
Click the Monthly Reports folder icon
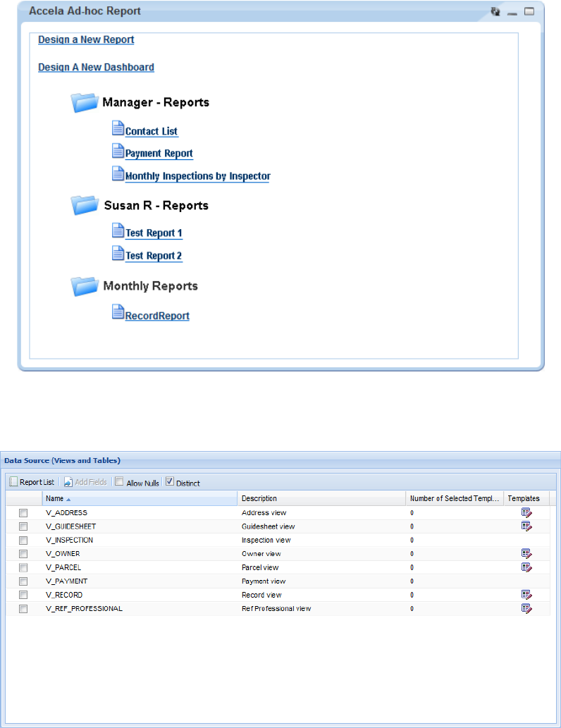[x=85, y=286]
